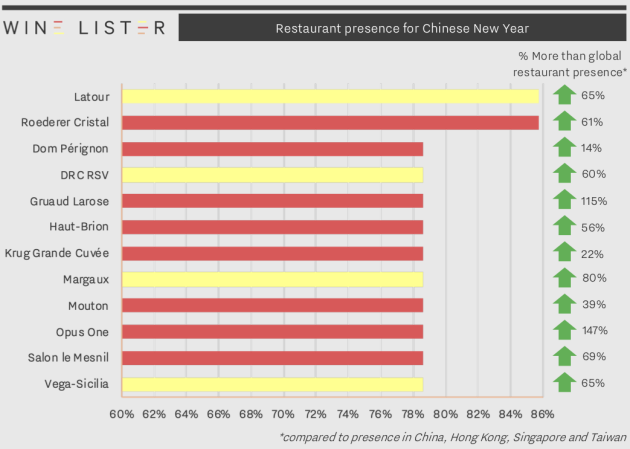Click the Restaurant presence for Chinese New Year title

(402, 28)
